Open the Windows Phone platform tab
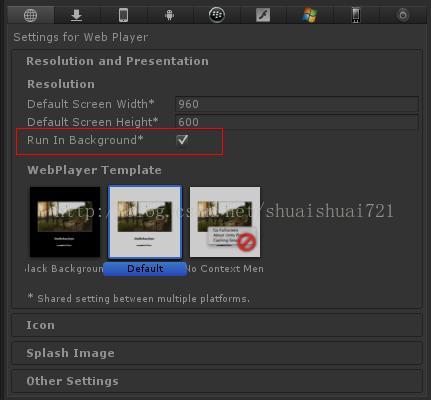The width and height of the screenshot is (431, 400). click(356, 15)
